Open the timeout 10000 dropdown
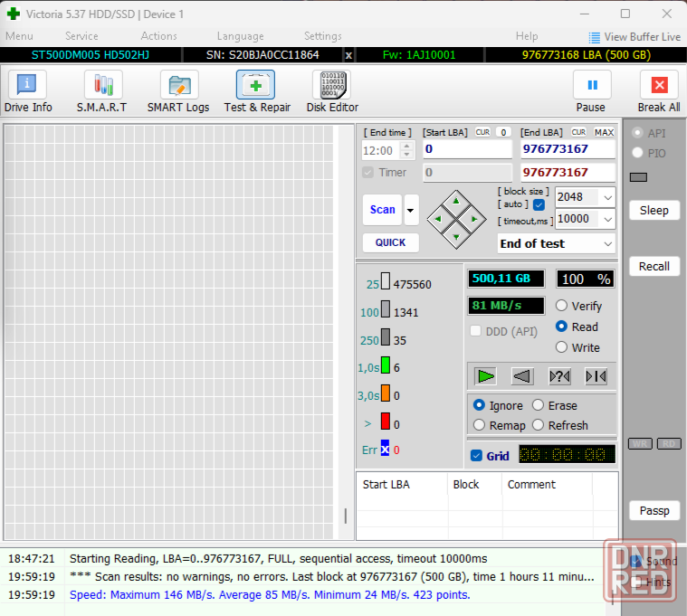The image size is (687, 616). pos(606,219)
